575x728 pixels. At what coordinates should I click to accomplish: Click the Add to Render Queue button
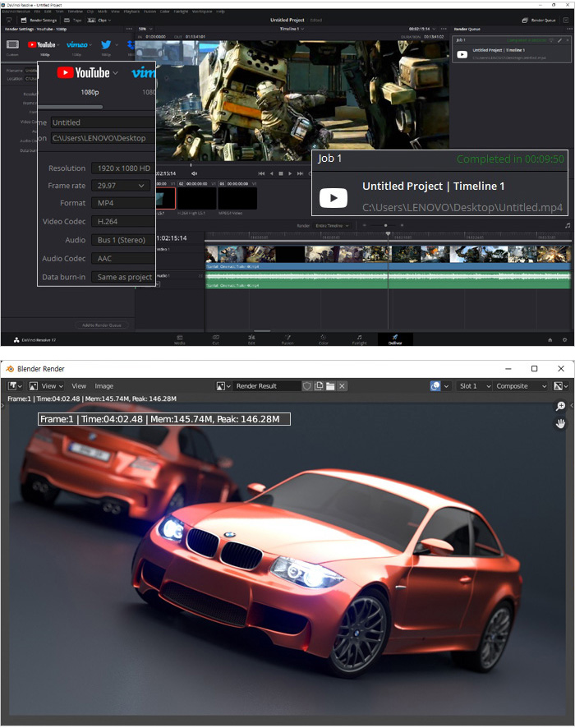click(102, 325)
